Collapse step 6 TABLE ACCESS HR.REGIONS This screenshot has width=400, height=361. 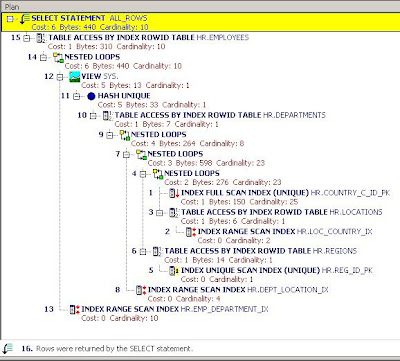(143, 252)
